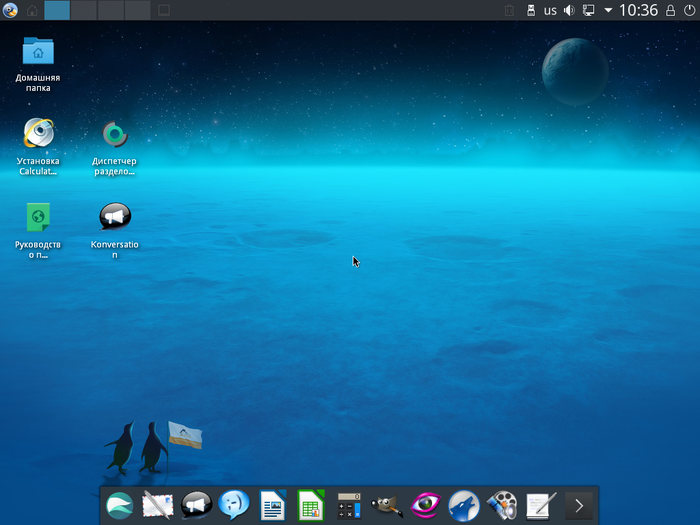700x525 pixels.
Task: Change the 'us' keyboard layout indicator
Action: click(x=550, y=11)
